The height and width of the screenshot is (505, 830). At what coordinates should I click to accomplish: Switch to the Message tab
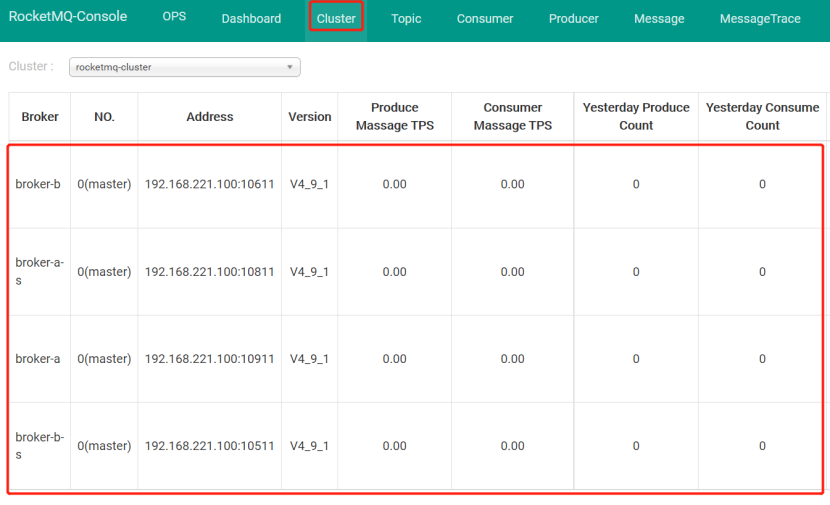click(659, 19)
